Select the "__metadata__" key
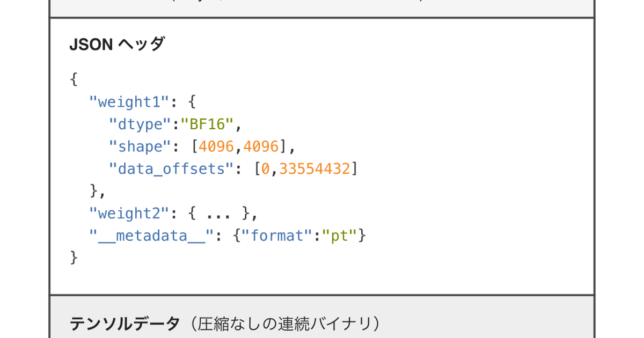Screen dimensions: 644x338 tap(152, 236)
